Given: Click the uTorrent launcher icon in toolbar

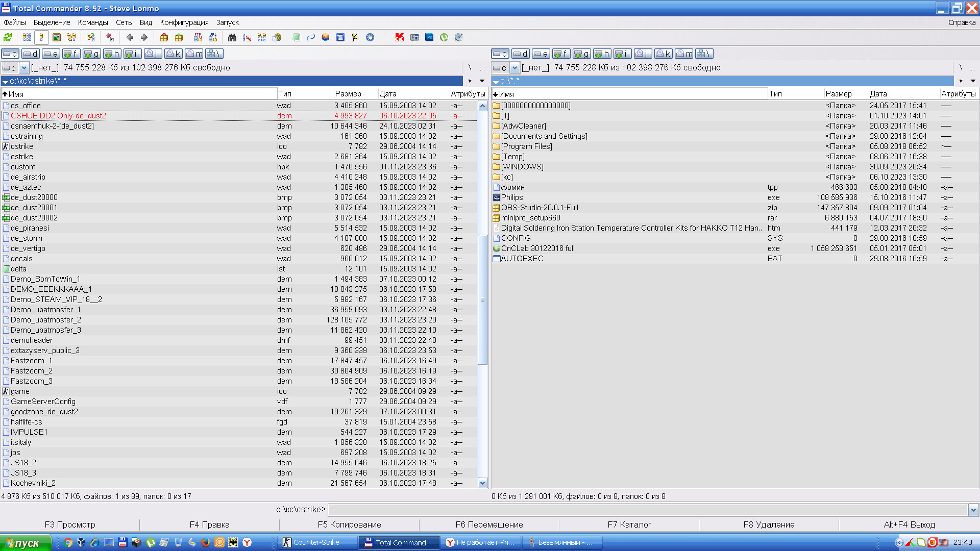Looking at the screenshot, I should coord(444,37).
